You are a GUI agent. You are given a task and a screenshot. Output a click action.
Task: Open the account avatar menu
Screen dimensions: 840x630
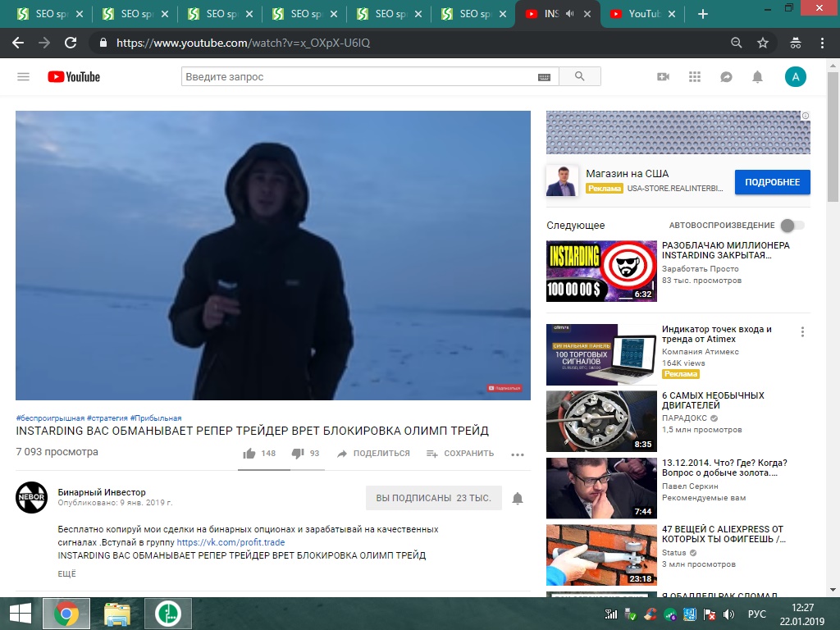coord(796,76)
